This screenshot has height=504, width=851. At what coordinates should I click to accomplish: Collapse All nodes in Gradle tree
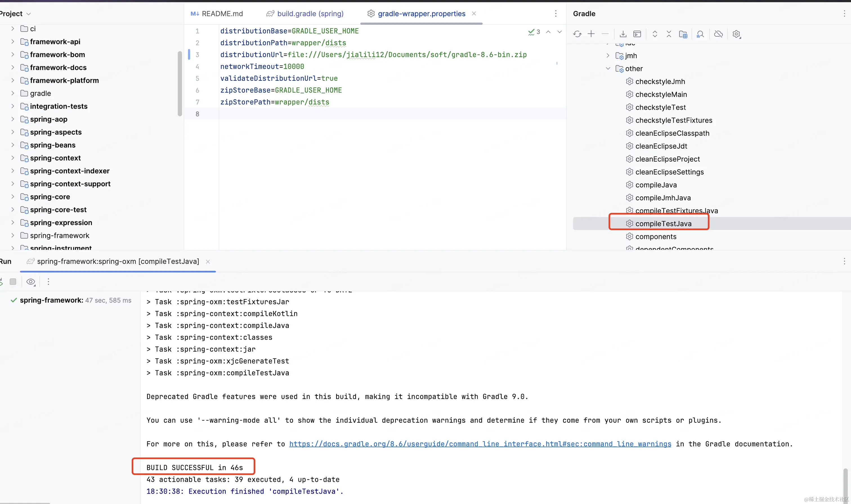[x=669, y=34]
